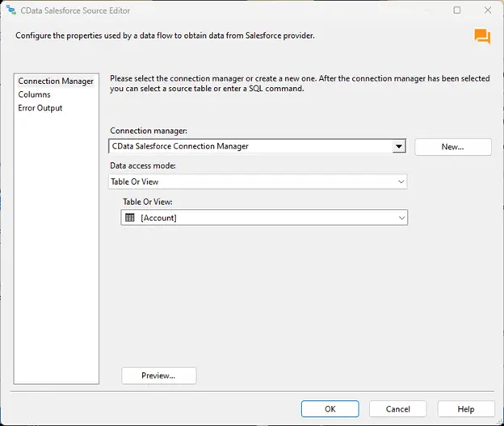
Task: Confirm with the OK button
Action: 330,409
